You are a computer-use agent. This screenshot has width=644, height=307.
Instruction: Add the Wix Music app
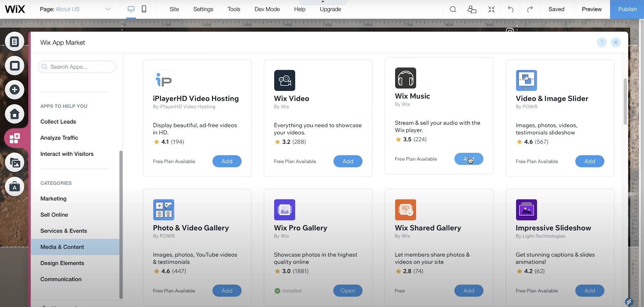[x=469, y=159]
